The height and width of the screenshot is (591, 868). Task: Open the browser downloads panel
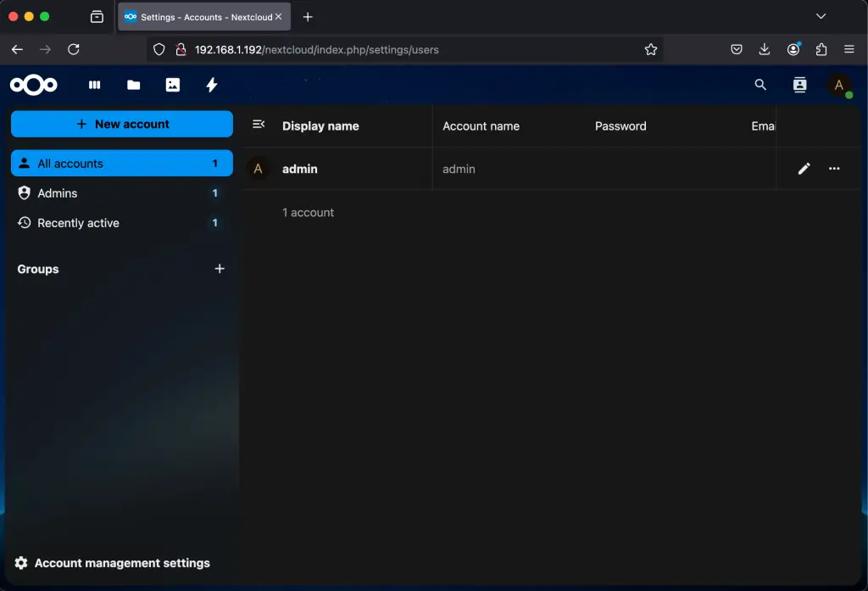765,49
